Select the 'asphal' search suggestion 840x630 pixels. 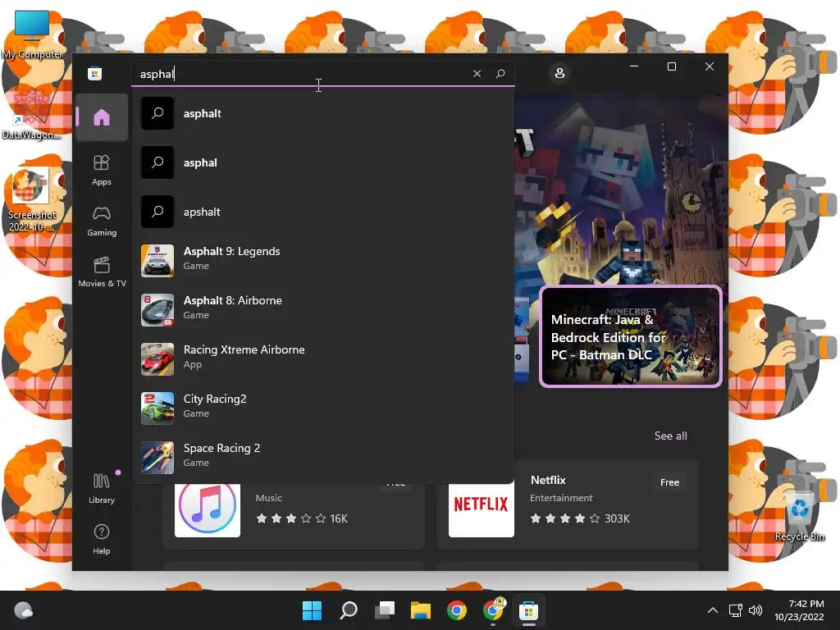[x=323, y=163]
